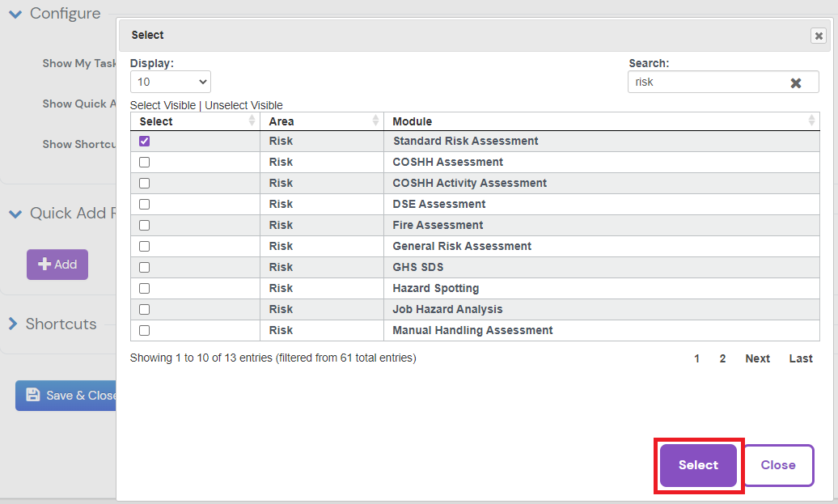Collapse the Configure section chevron
The width and height of the screenshot is (838, 504).
(15, 14)
